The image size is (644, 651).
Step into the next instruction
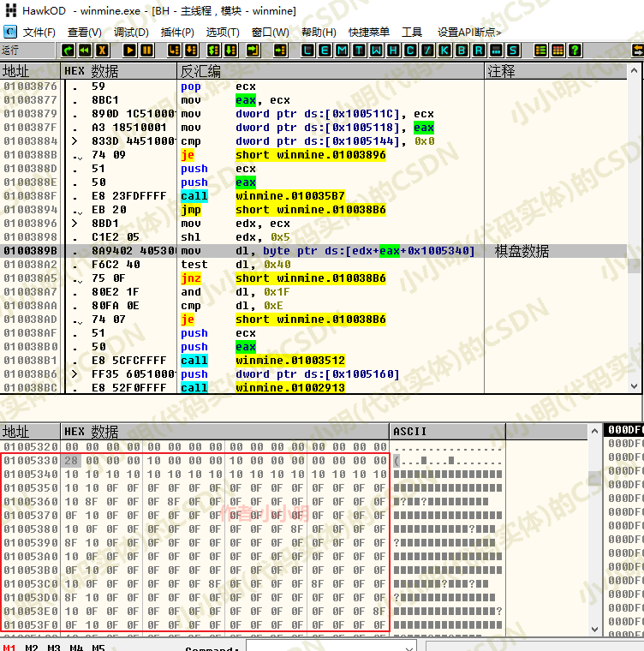coord(175,51)
